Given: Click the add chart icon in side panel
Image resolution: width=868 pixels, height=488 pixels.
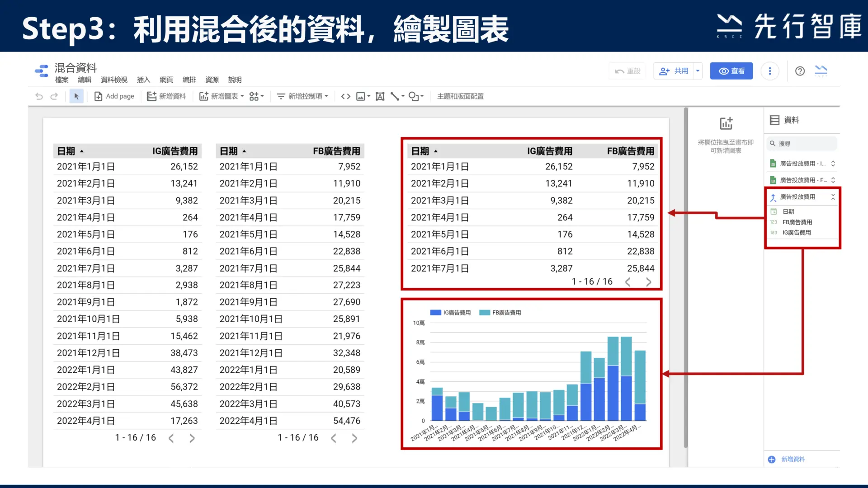Looking at the screenshot, I should pos(726,123).
